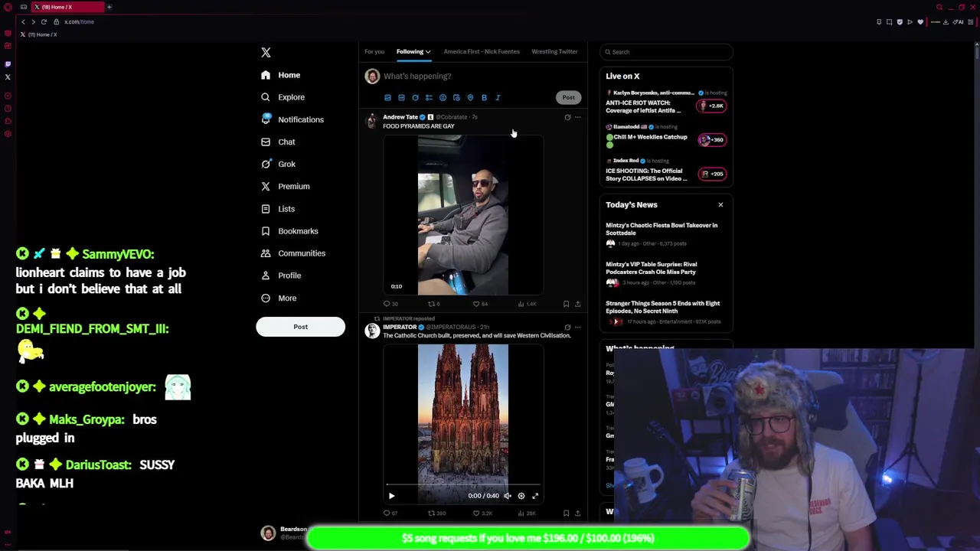This screenshot has height=551, width=980.
Task: Open a new browser tab
Action: pos(109,7)
